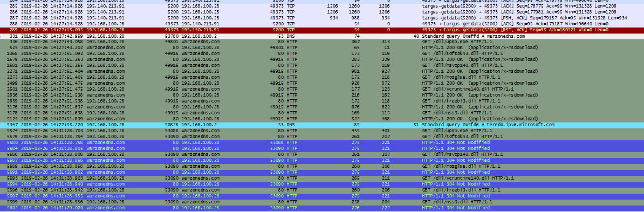
Task: Select packet 285 in the packet list
Action: click(322, 6)
